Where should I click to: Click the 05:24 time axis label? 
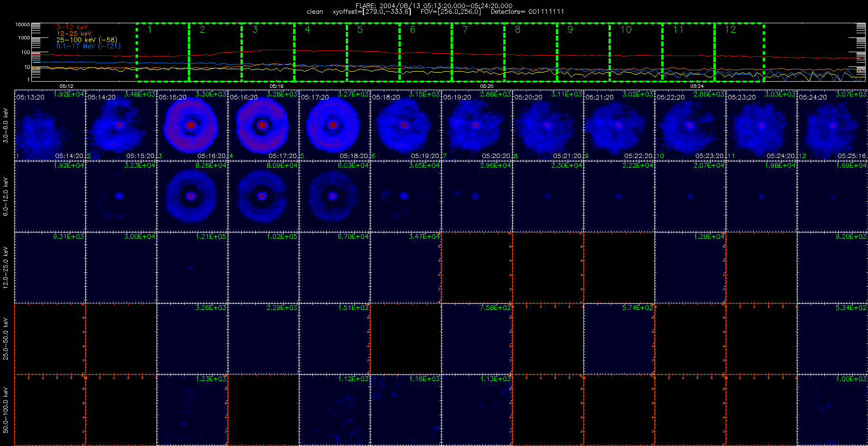pos(697,86)
